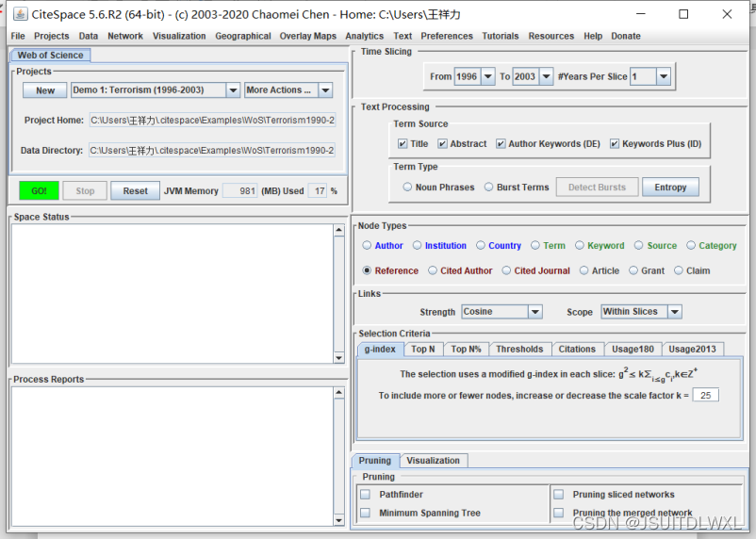
Task: Choose Country node type
Action: click(481, 245)
